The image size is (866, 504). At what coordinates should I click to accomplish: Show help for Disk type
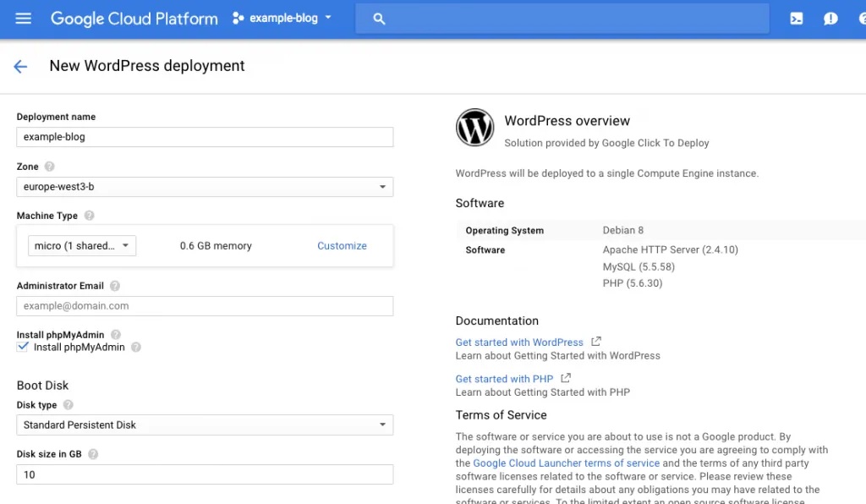click(68, 404)
